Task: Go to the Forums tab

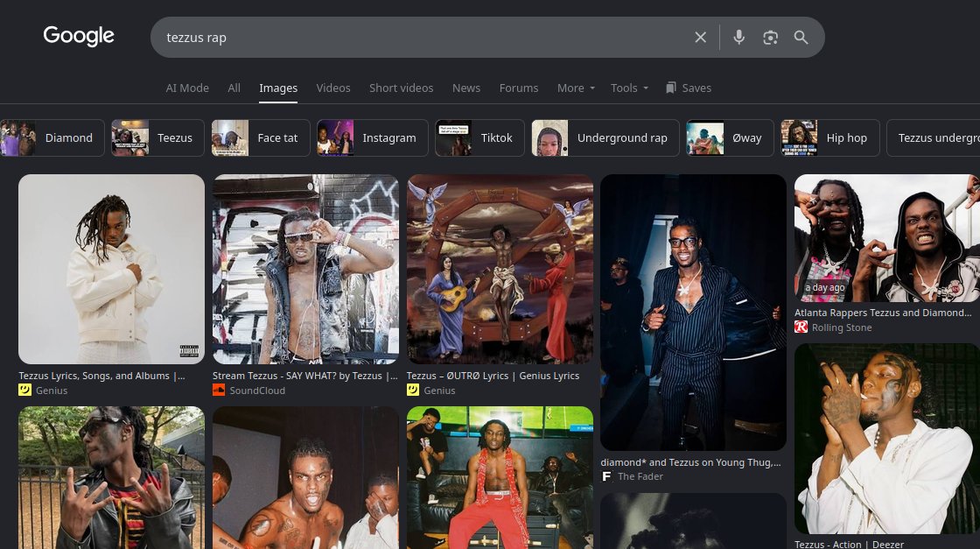Action: [519, 88]
